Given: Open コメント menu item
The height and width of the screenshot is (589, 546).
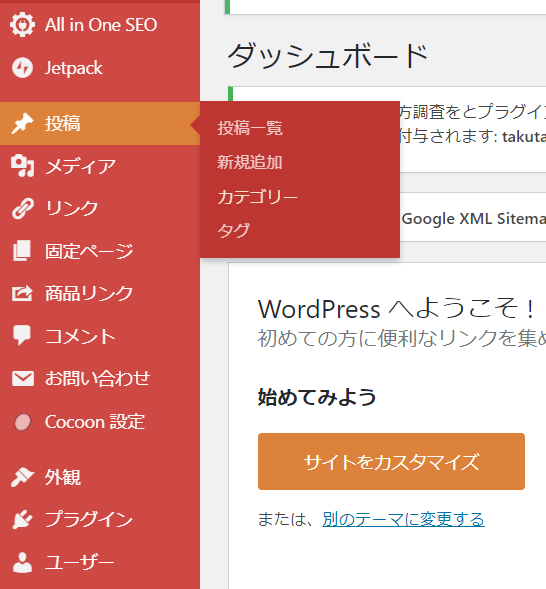Looking at the screenshot, I should tap(100, 336).
